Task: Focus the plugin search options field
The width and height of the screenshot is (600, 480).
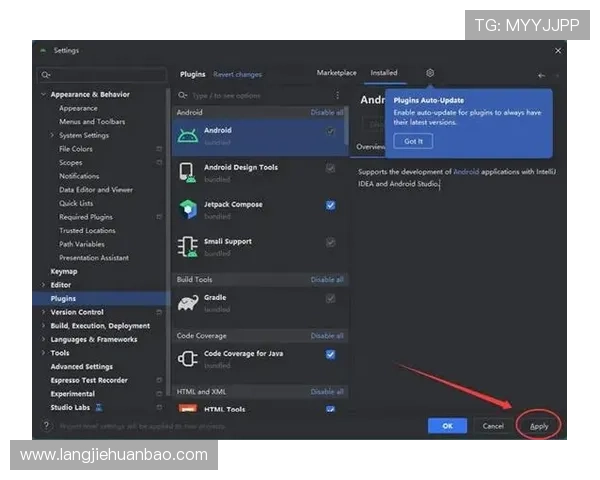Action: click(x=260, y=95)
